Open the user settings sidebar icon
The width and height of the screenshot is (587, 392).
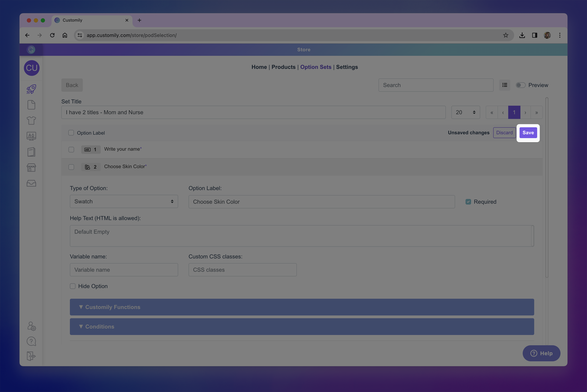click(32, 326)
